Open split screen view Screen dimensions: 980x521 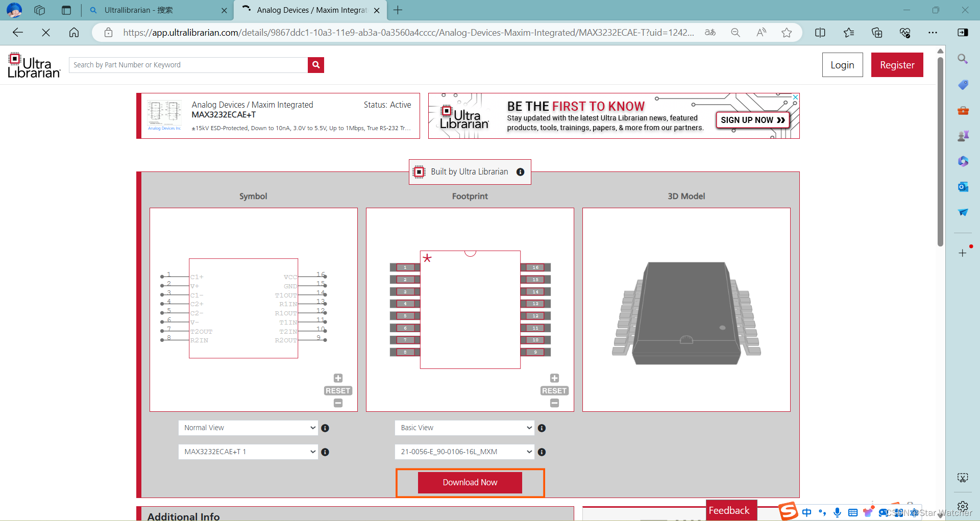[x=820, y=33]
